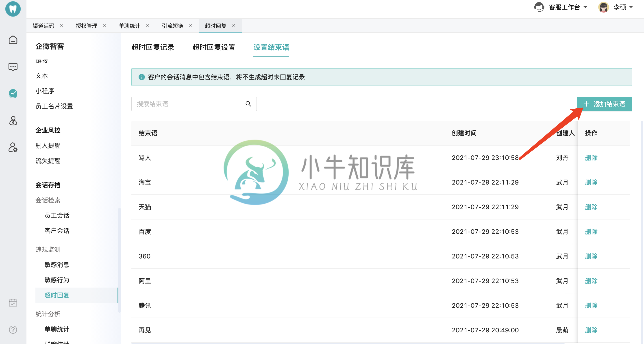Open the user settings gear sidebar icon

(x=13, y=147)
